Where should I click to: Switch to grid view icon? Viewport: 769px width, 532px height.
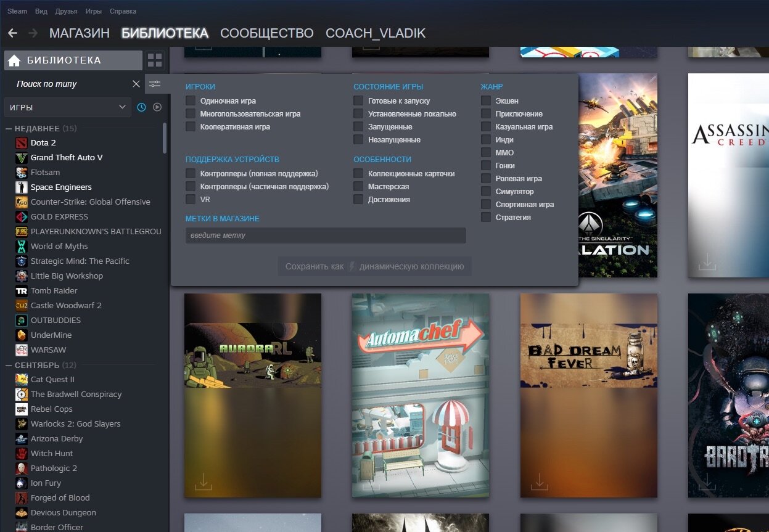click(x=155, y=60)
